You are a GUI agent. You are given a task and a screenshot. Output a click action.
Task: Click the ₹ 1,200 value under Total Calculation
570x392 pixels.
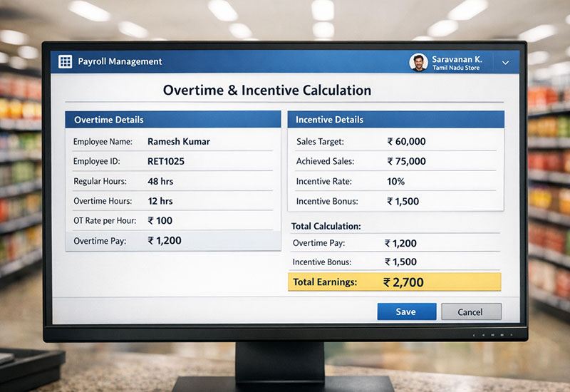[x=400, y=243]
